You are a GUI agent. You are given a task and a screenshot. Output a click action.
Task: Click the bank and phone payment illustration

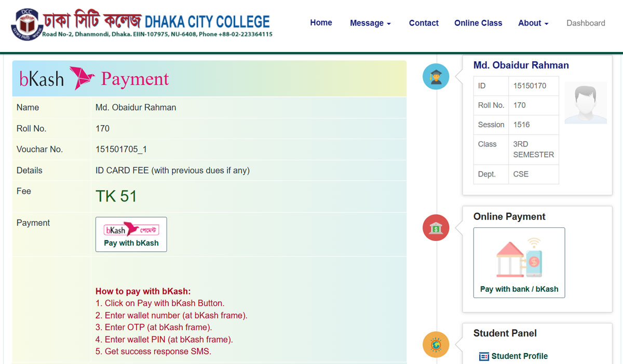pos(519,258)
